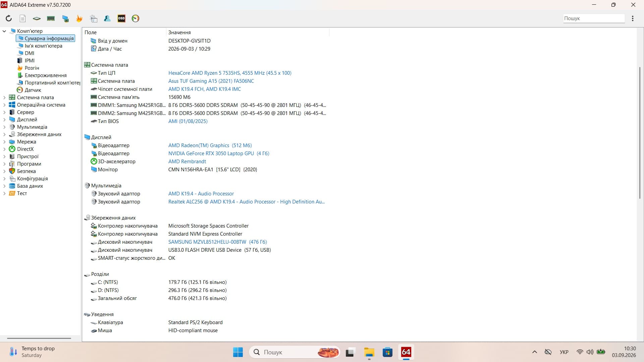
Task: Open HexaCore AMD Ryzen 5 7535HS link
Action: coord(230,73)
